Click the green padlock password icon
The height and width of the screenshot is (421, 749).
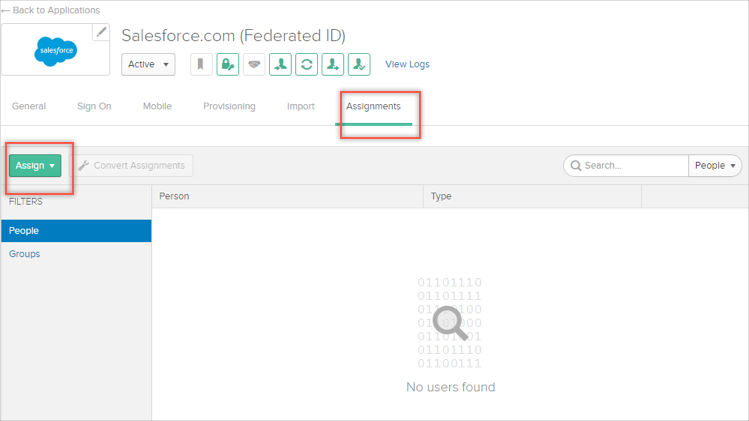pyautogui.click(x=228, y=64)
